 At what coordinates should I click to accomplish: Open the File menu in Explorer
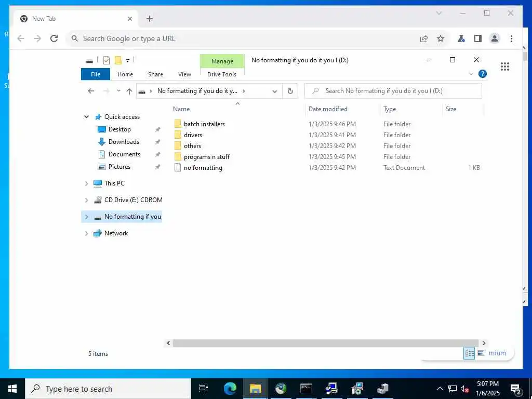click(96, 74)
